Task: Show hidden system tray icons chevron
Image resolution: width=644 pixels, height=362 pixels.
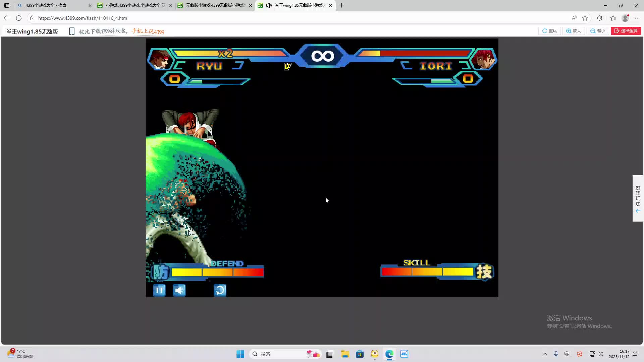Action: [x=545, y=354]
